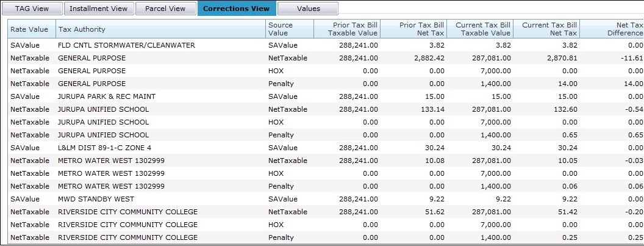Viewport: 644px width, 246px height.
Task: Click 132.60 current net tax value
Action: [x=565, y=109]
